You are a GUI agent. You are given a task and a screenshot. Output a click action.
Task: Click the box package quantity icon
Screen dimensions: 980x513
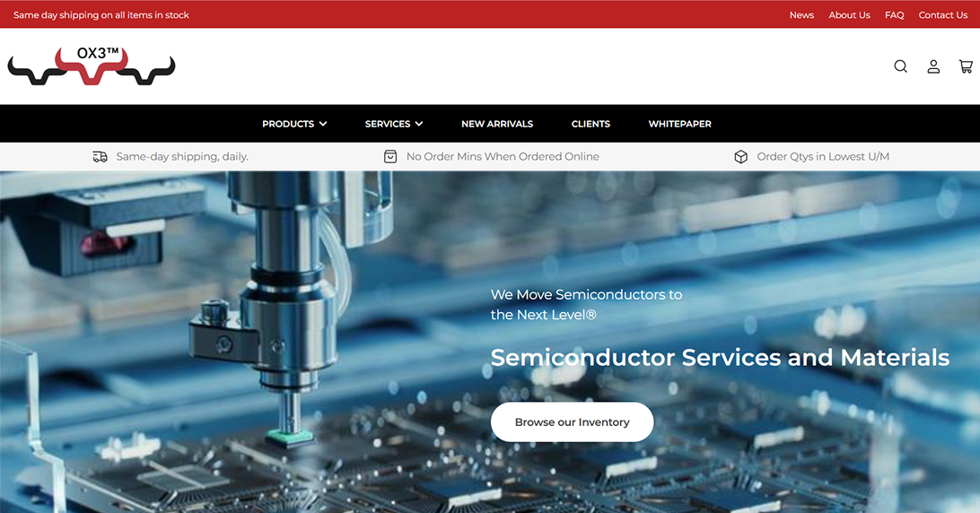[x=740, y=156]
